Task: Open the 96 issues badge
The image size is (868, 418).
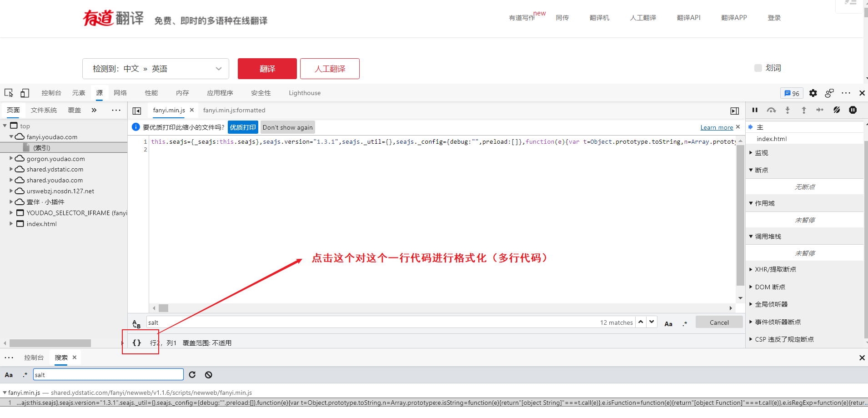Action: tap(792, 93)
